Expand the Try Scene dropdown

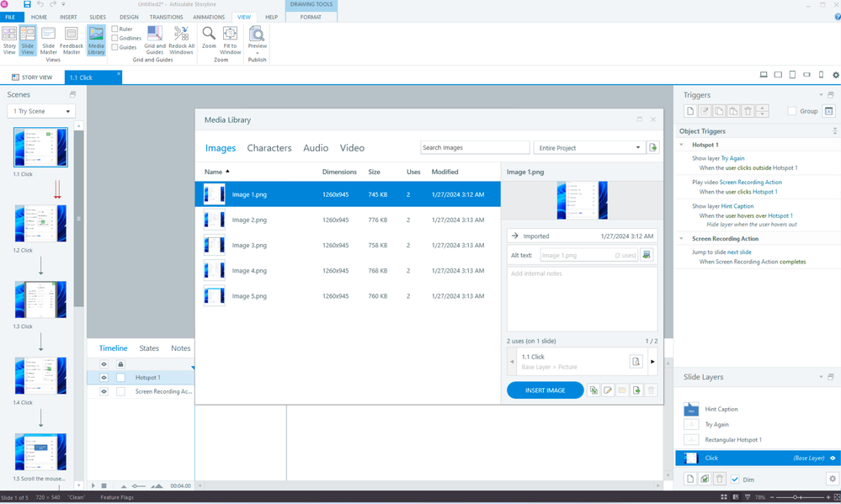pyautogui.click(x=41, y=111)
